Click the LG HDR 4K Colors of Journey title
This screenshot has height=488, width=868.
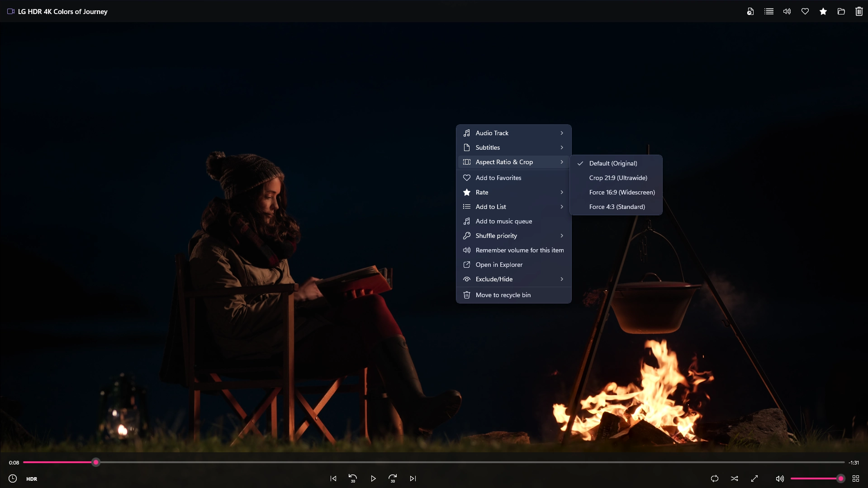63,12
